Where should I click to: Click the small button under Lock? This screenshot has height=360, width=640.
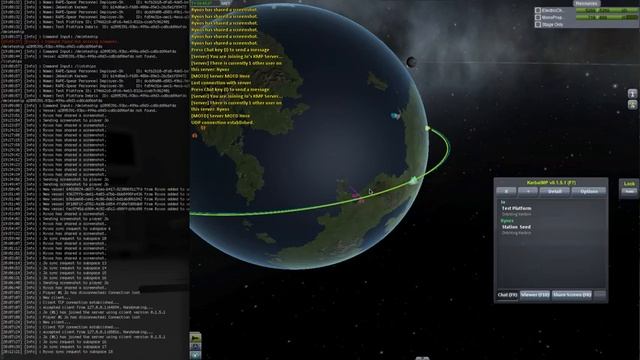[x=629, y=191]
